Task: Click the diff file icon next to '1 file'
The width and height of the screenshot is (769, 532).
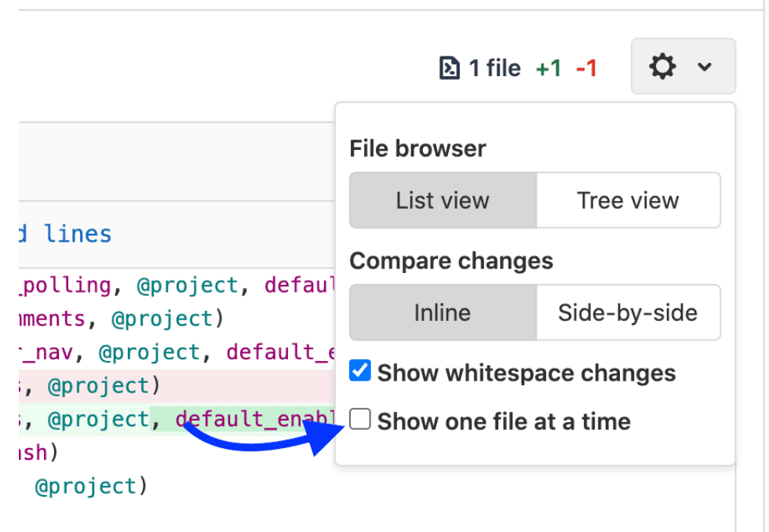Action: pos(450,67)
